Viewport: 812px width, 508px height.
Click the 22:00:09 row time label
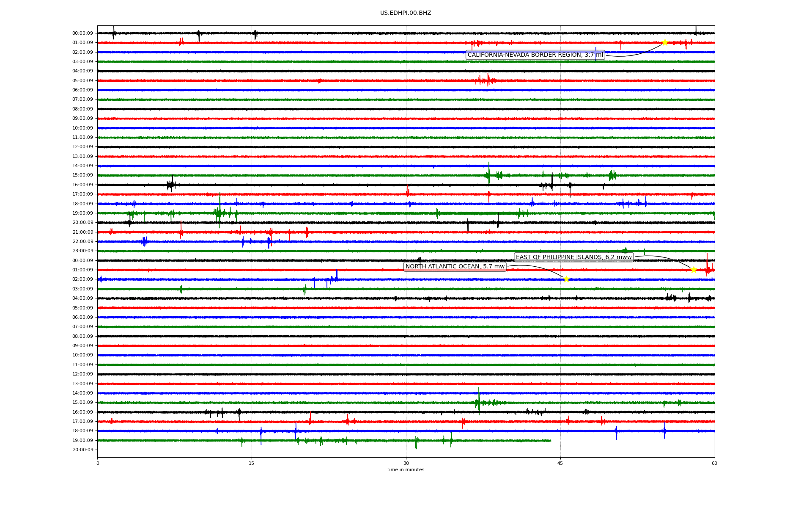pyautogui.click(x=82, y=242)
